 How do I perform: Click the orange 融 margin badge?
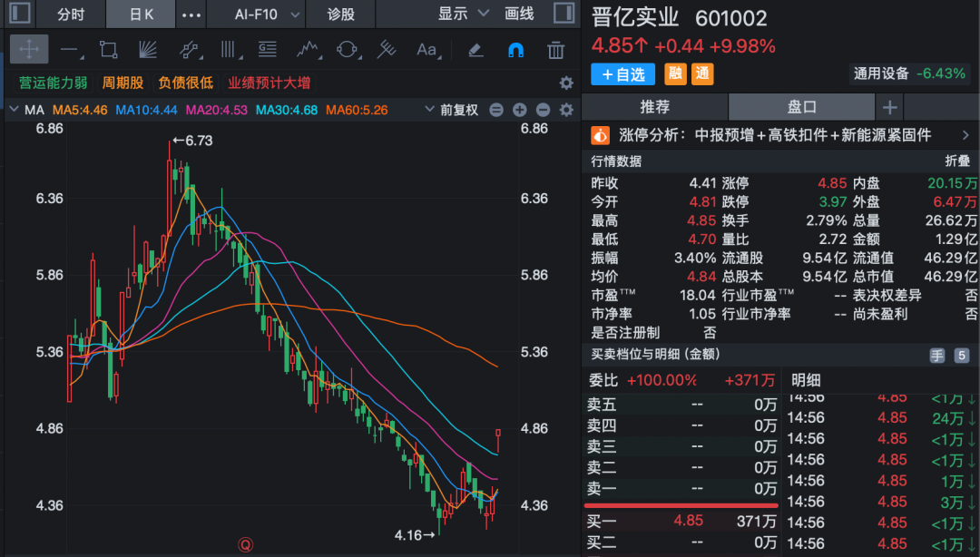click(x=675, y=73)
